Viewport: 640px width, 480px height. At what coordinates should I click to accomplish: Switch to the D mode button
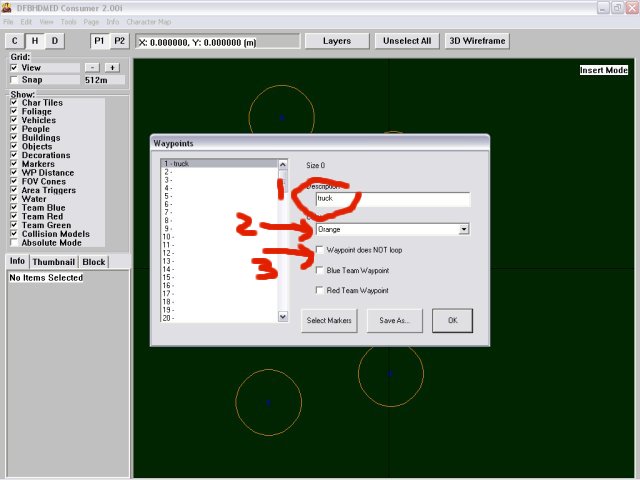click(55, 41)
